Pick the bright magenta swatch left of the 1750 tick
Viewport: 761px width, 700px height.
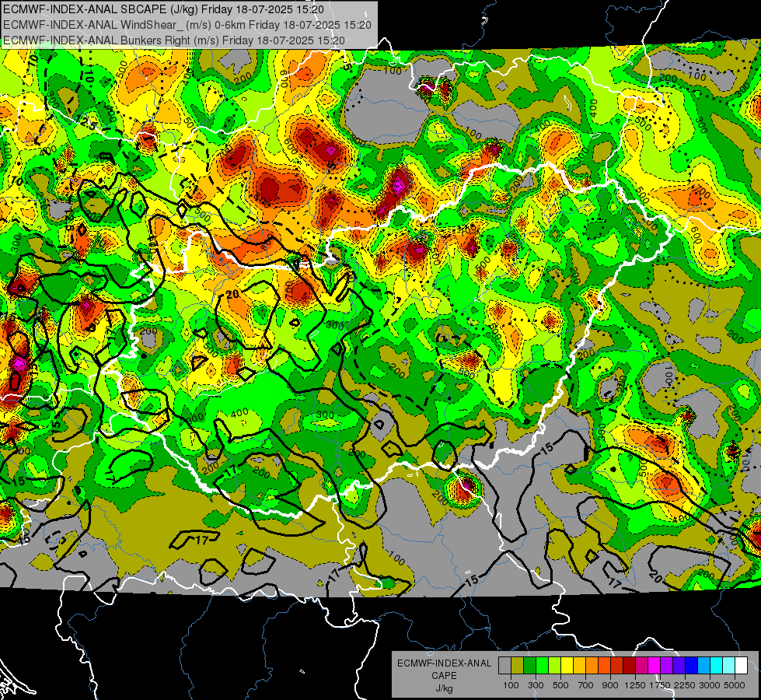coord(655,665)
